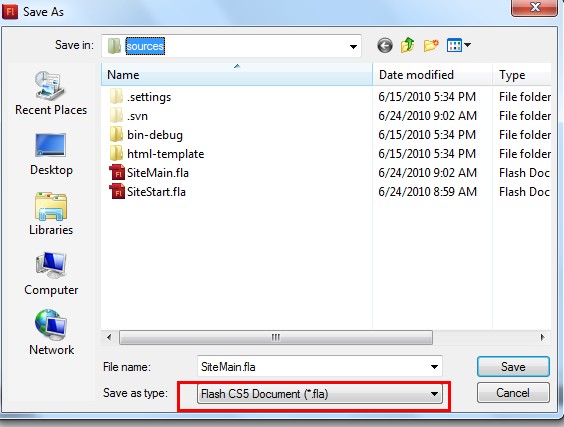The height and width of the screenshot is (427, 564).
Task: Click the Save button
Action: 513,367
